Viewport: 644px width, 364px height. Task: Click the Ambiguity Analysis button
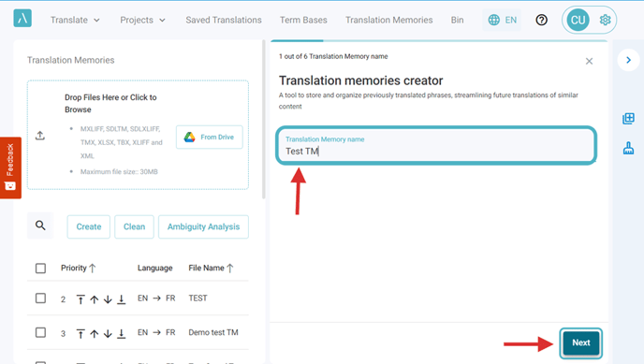pyautogui.click(x=203, y=226)
